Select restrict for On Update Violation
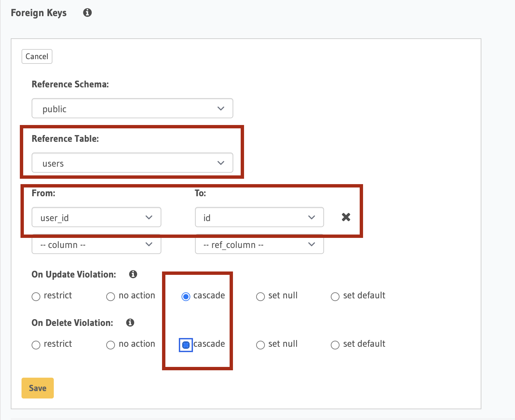The height and width of the screenshot is (420, 515). (36, 297)
